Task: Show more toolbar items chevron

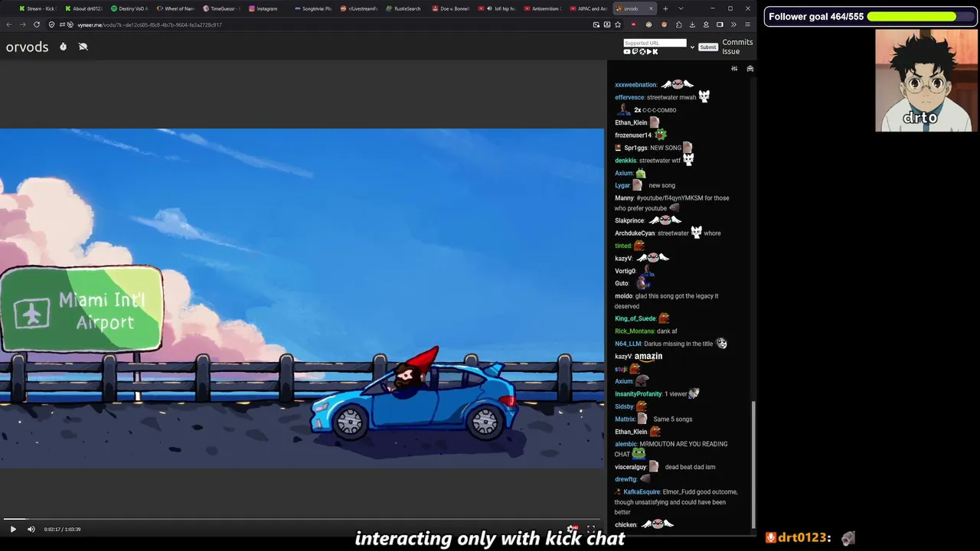Action: [733, 24]
